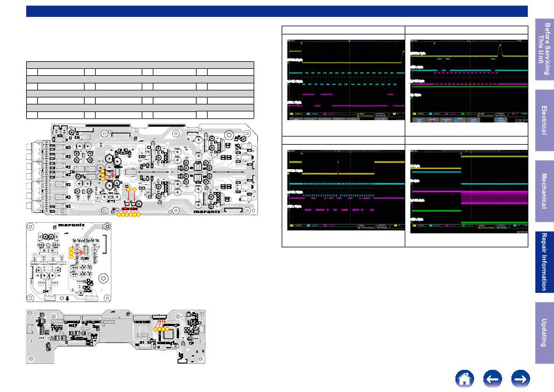Jump to the Updating tab
The image size is (554, 392).
tap(545, 332)
